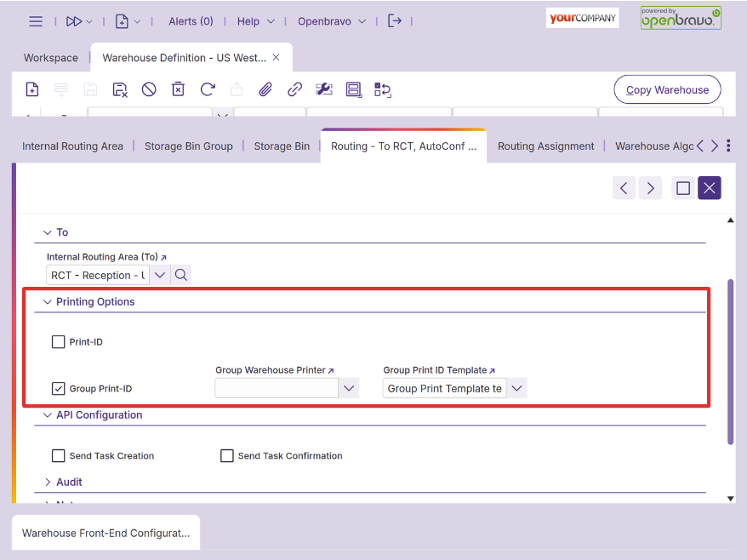Open the Alerts (0) link
The height and width of the screenshot is (560, 747).
pyautogui.click(x=191, y=21)
